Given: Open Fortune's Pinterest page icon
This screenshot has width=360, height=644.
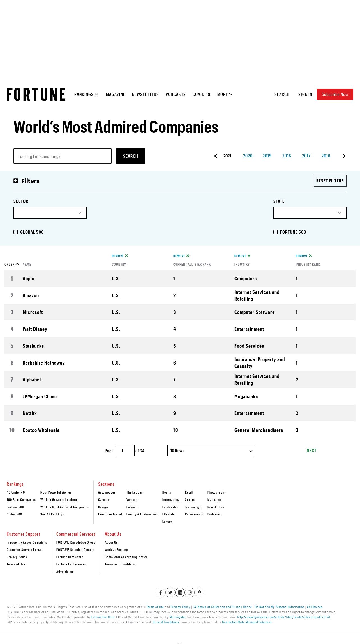Looking at the screenshot, I should pos(199,592).
